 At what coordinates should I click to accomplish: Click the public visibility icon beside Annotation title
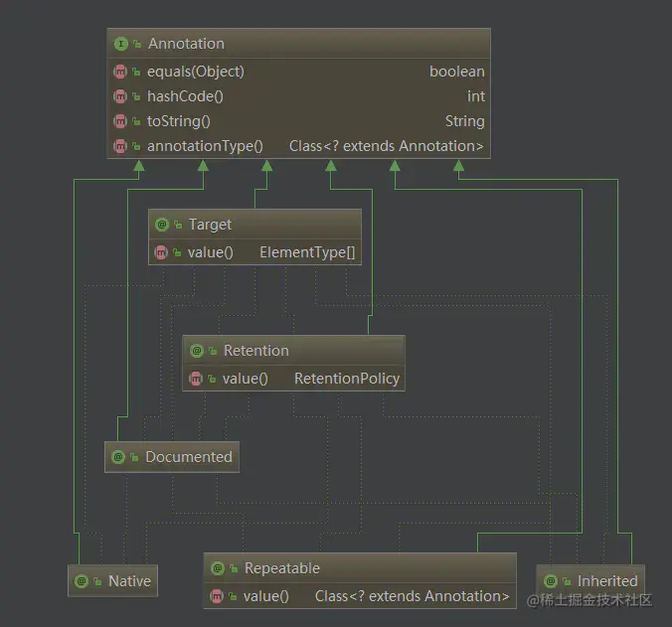point(137,44)
